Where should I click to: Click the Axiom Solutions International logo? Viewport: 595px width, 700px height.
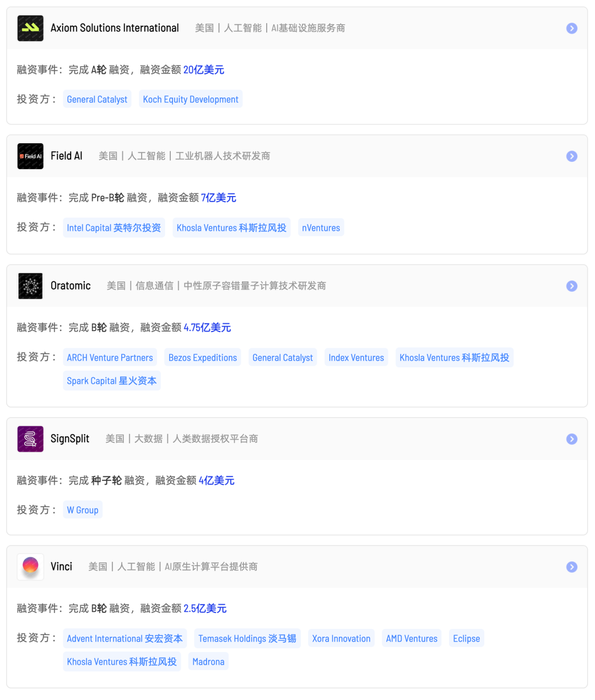30,28
